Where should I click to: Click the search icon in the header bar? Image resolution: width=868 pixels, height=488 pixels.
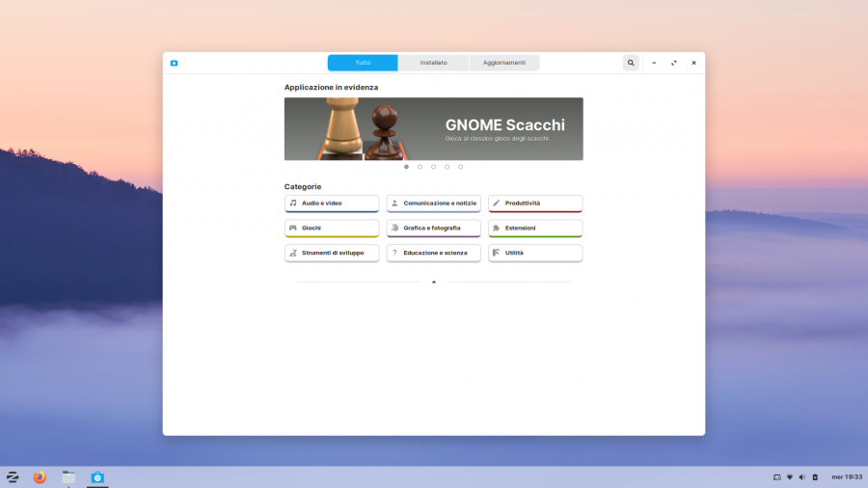tap(631, 63)
